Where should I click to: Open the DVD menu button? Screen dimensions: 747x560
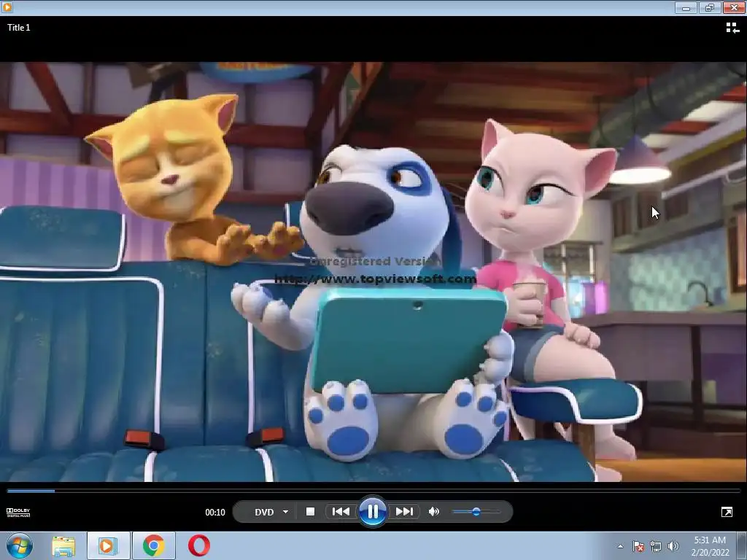pos(264,512)
